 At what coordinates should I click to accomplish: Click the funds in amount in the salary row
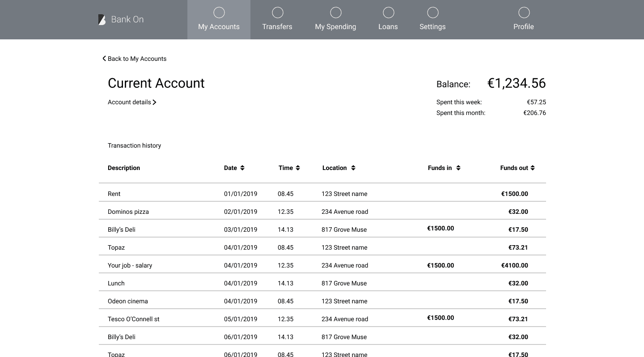pos(441,265)
